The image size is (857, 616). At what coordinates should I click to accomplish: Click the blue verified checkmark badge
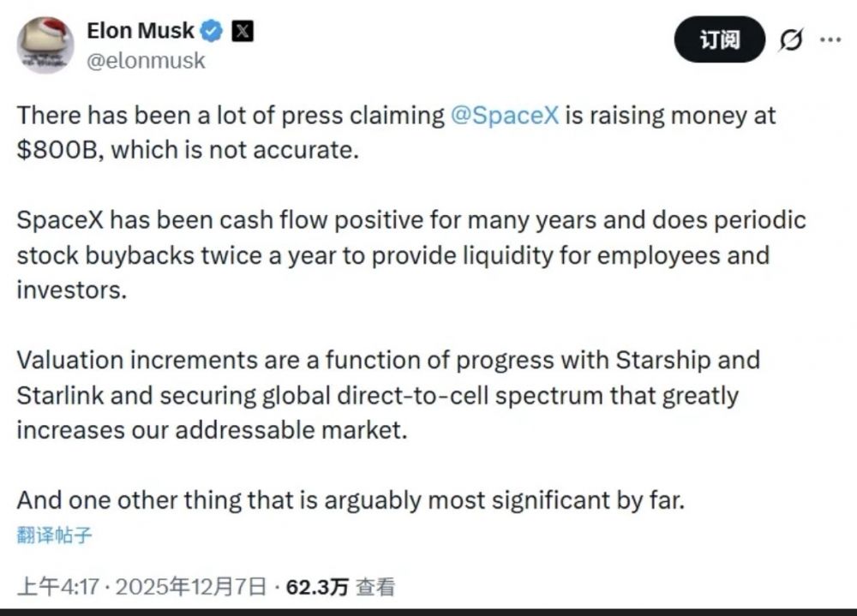click(213, 32)
